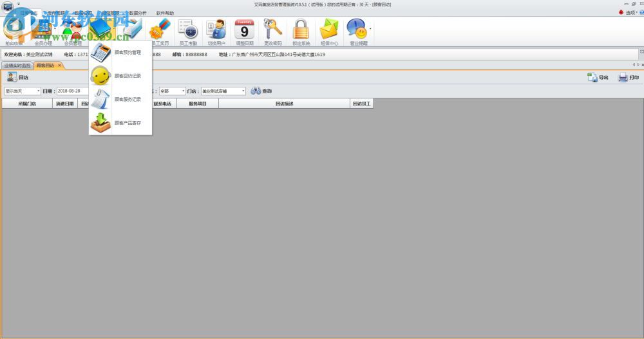Click the 联系电话 column header
This screenshot has height=339, width=644.
click(163, 104)
